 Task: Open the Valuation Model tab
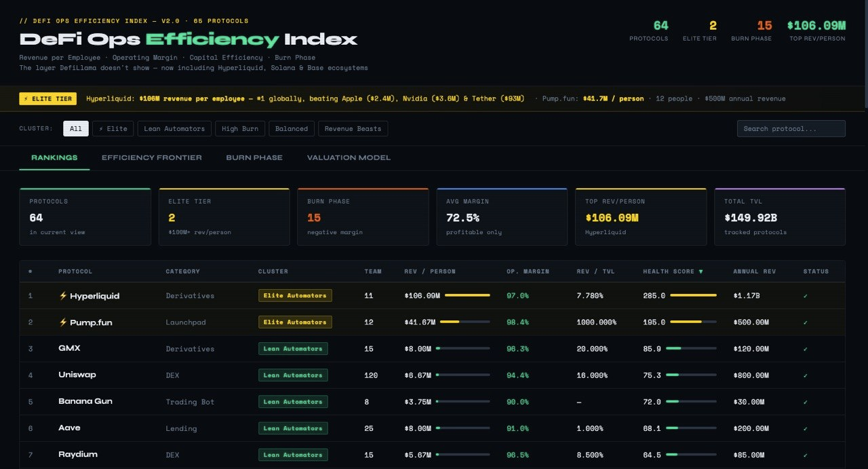349,157
